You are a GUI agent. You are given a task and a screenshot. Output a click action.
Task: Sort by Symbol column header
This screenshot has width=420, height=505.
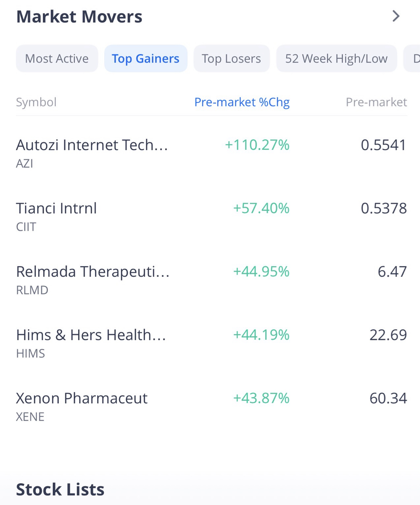pos(36,102)
